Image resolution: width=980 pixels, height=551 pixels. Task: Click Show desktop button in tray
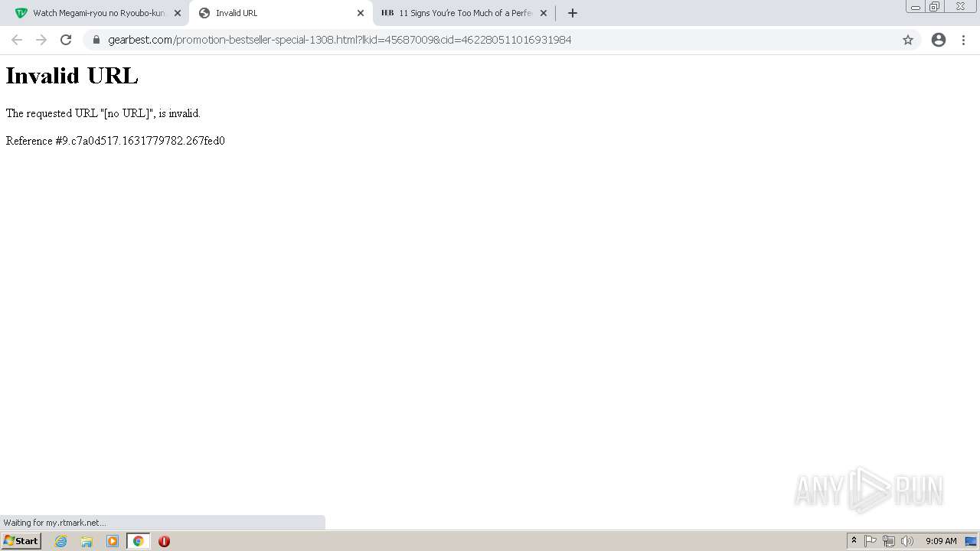[971, 541]
